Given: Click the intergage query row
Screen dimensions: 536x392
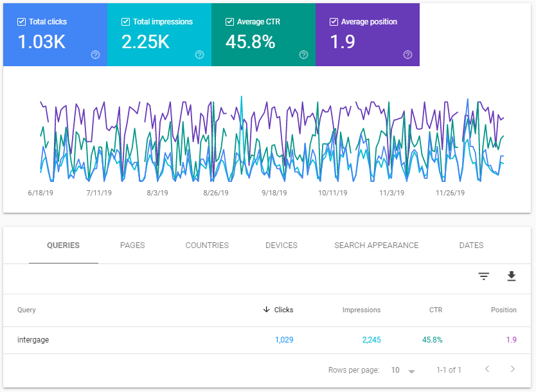Looking at the screenshot, I should [33, 340].
